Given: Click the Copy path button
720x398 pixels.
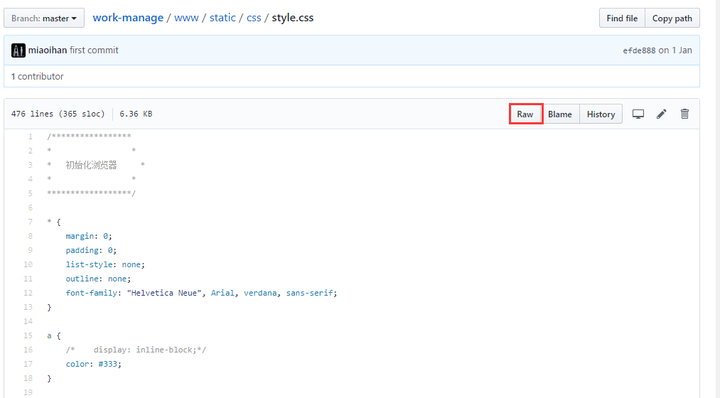Looking at the screenshot, I should pyautogui.click(x=672, y=18).
